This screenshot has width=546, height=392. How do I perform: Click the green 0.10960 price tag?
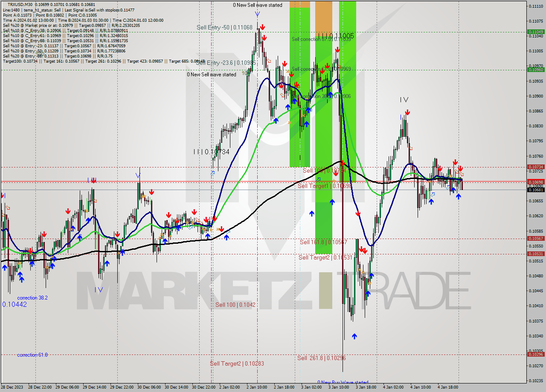pos(536,69)
